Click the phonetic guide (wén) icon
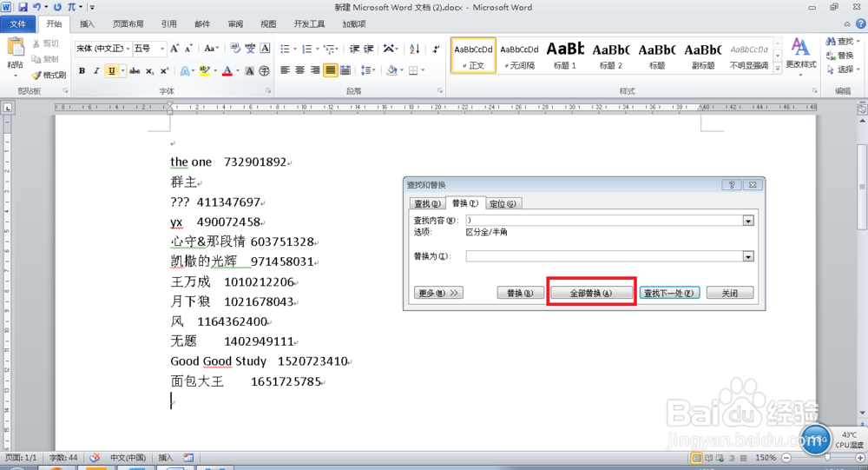The height and width of the screenshot is (470, 868). [x=250, y=49]
